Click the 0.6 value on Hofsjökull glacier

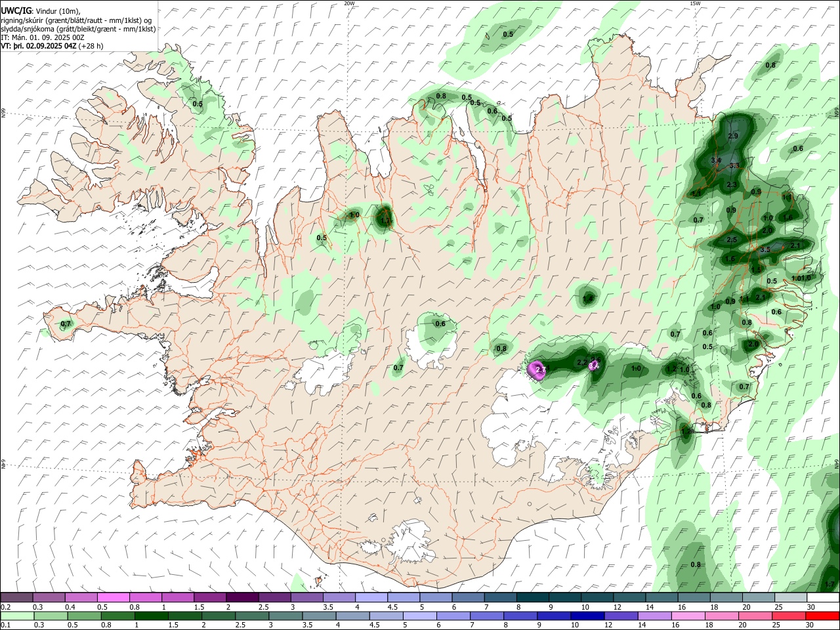(x=440, y=324)
